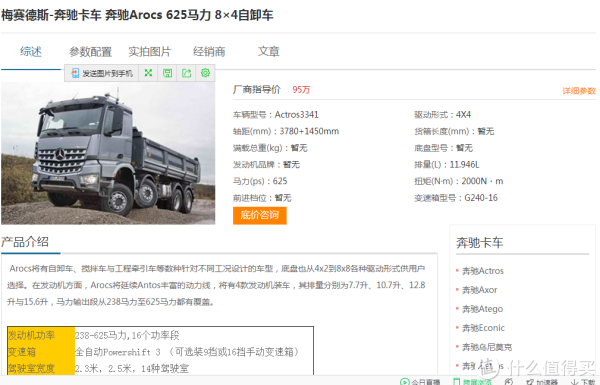Click the 奔驰Econic link
Image resolution: width=600 pixels, height=385 pixels.
pyautogui.click(x=483, y=328)
